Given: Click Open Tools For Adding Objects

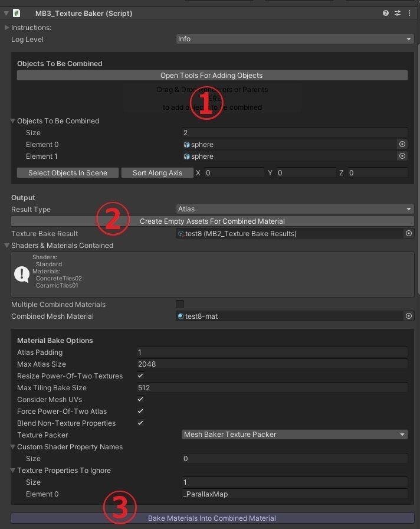Looking at the screenshot, I should [x=212, y=76].
